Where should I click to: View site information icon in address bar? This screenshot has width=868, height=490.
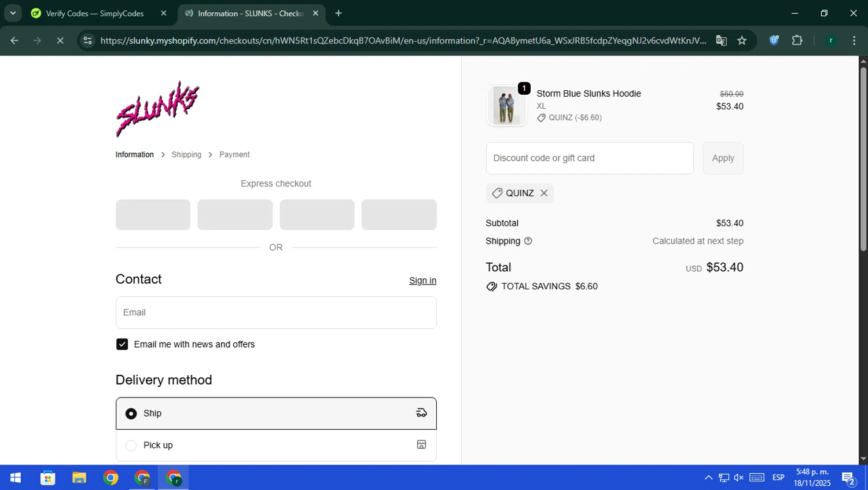[x=87, y=40]
